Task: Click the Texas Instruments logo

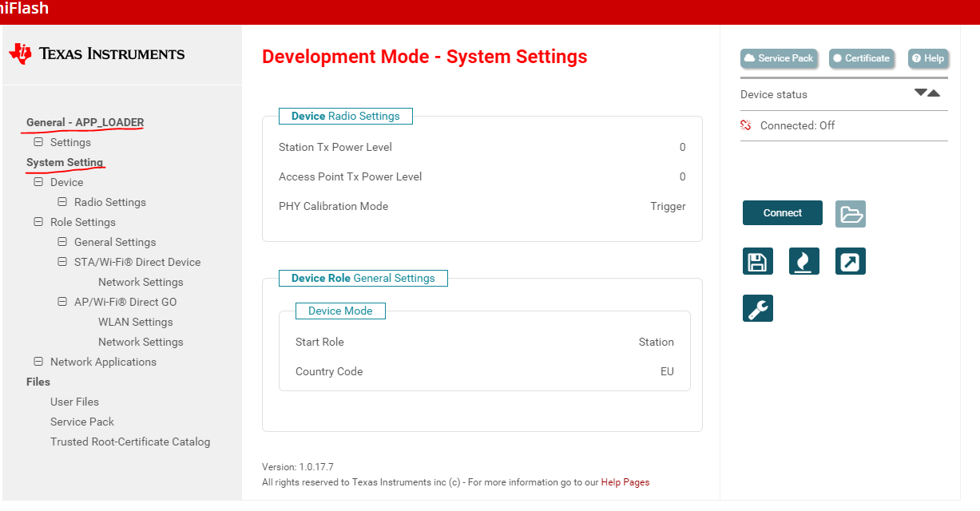Action: coord(97,53)
